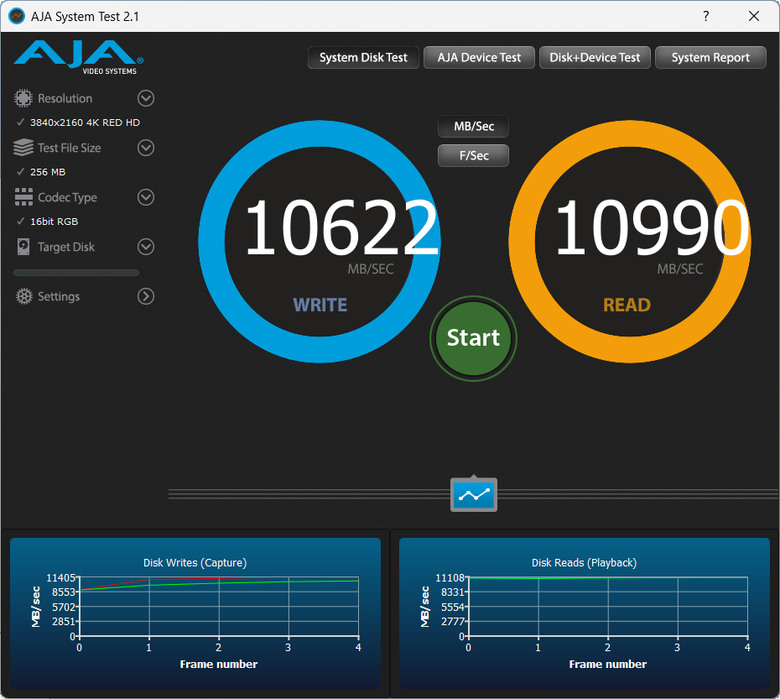This screenshot has height=699, width=780.
Task: Click the 11405 axis value on writes graph
Action: tap(61, 578)
